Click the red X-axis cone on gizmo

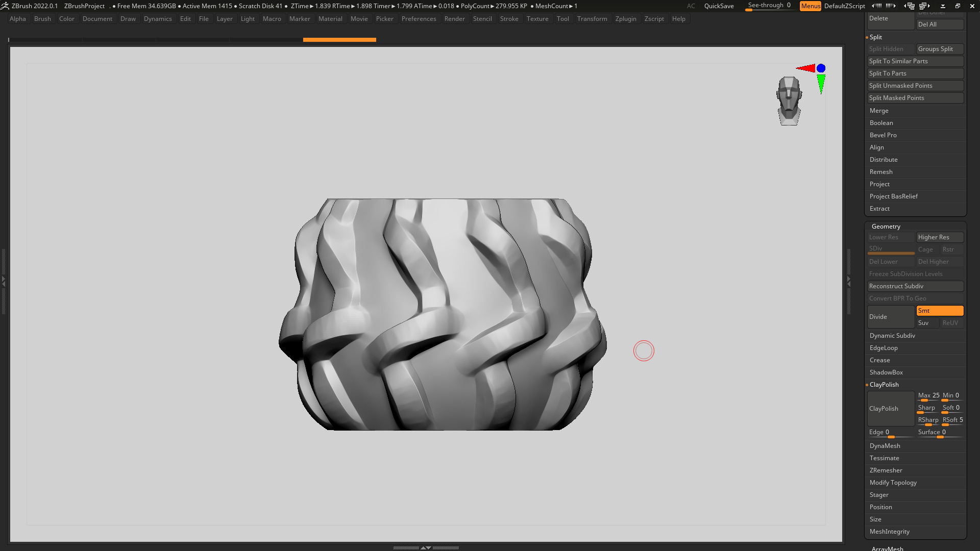tap(806, 68)
